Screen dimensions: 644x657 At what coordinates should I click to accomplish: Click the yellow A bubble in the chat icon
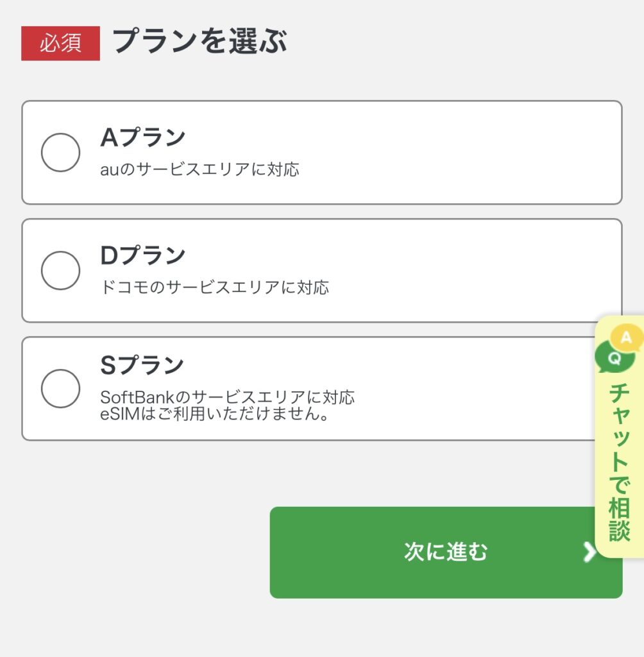(x=627, y=337)
